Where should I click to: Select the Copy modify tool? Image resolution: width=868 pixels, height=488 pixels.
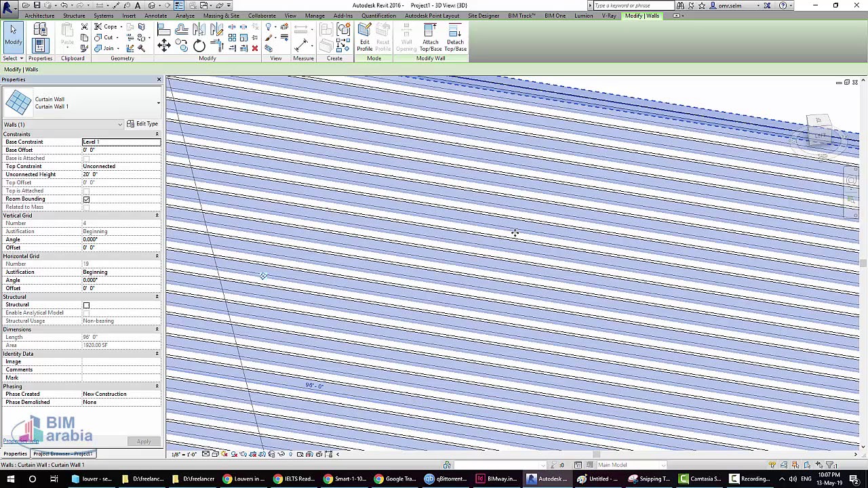[182, 45]
